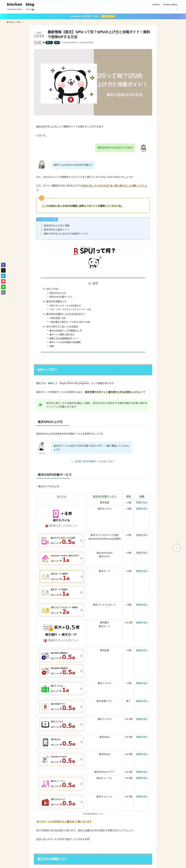This screenshot has height=868, width=186.
Task: Share via LINE sidebar icon
Action: click(3, 287)
